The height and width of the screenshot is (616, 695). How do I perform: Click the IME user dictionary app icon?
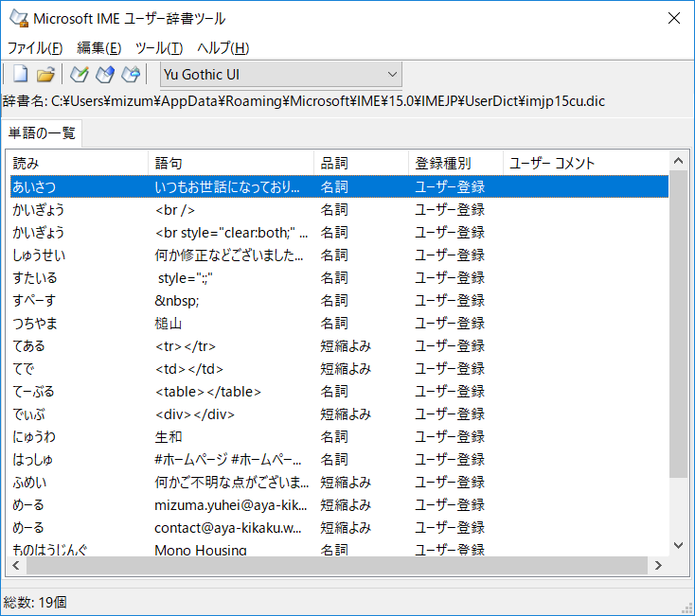[19, 18]
